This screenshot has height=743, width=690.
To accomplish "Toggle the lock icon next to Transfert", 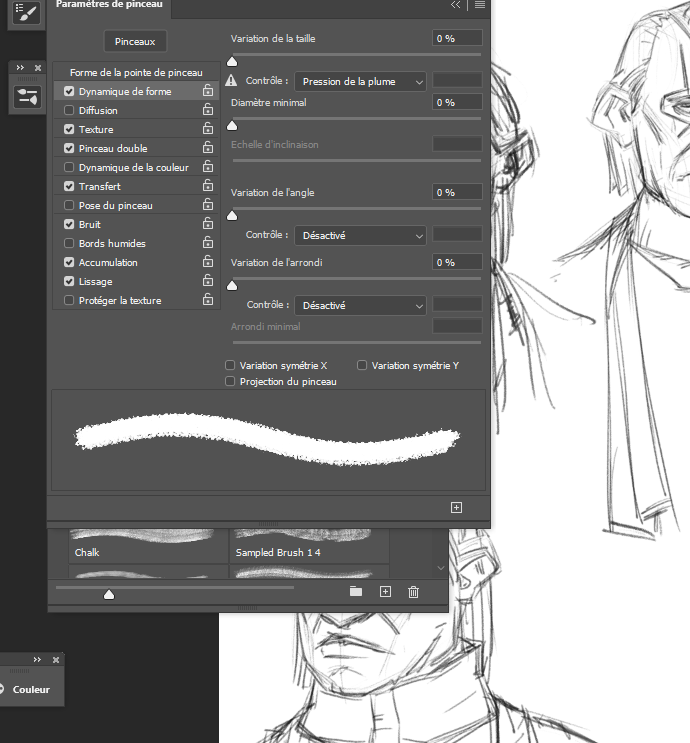I will coord(207,186).
